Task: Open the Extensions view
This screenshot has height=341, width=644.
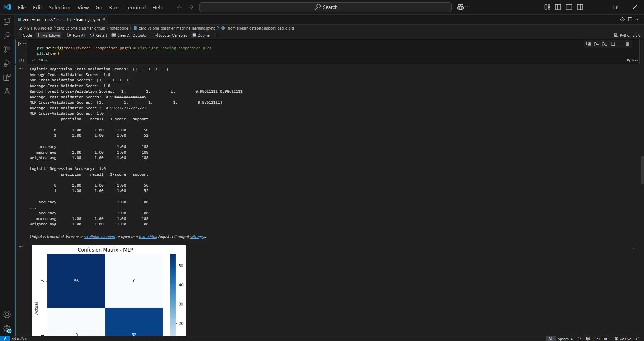Action: coord(7,77)
